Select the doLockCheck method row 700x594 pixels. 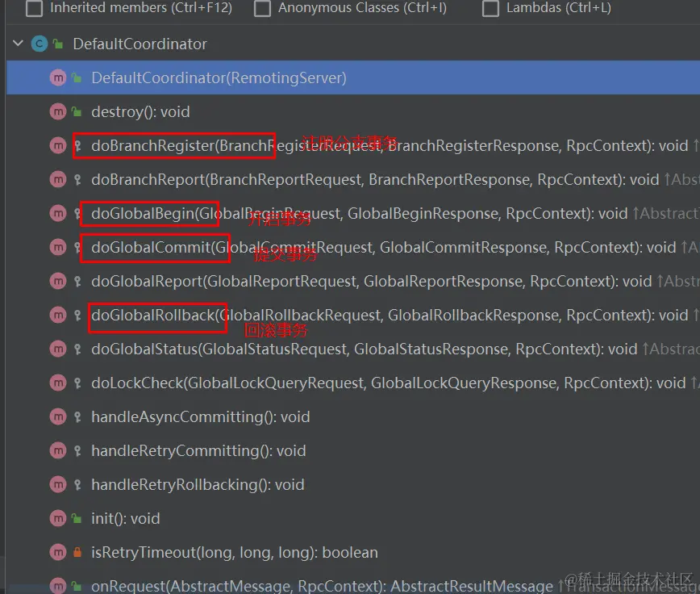pos(353,383)
